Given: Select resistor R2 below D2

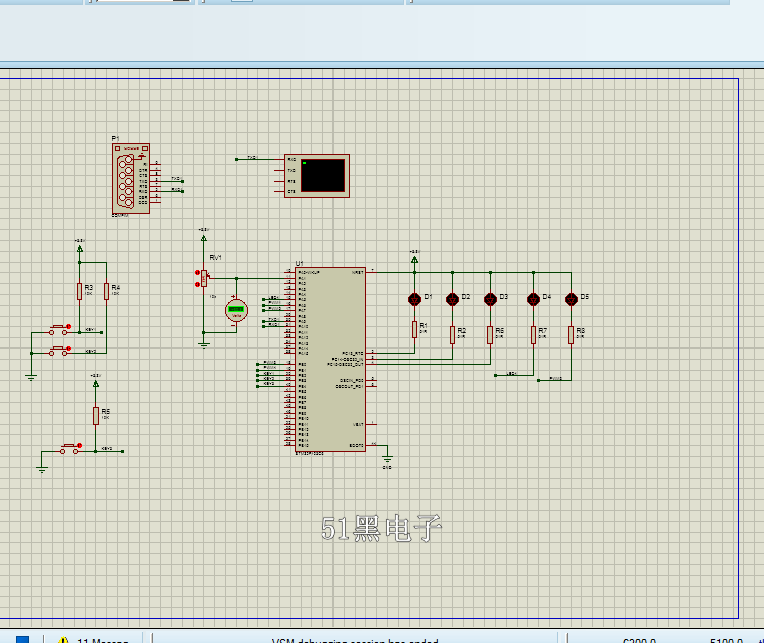Looking at the screenshot, I should coord(452,335).
